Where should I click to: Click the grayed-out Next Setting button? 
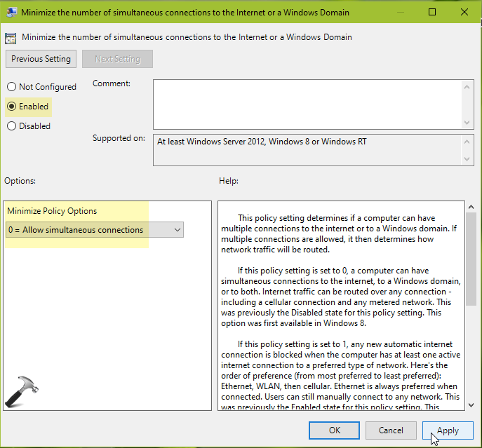click(x=117, y=59)
